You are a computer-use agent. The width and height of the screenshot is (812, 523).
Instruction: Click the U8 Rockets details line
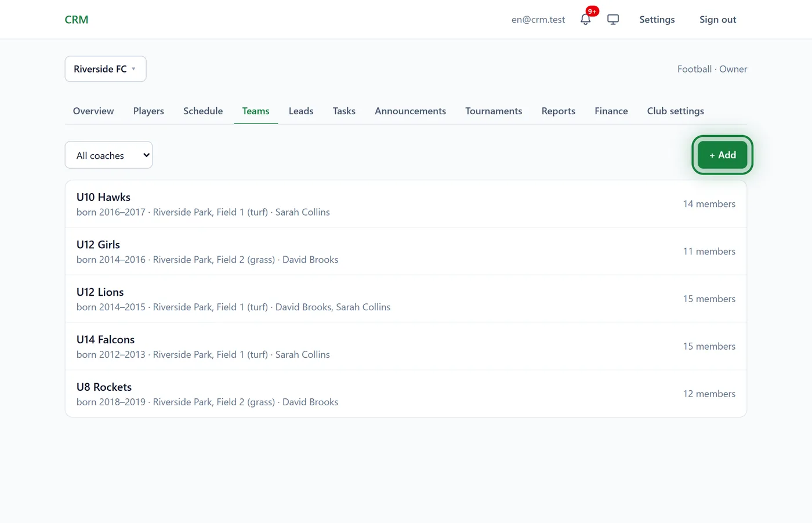[x=207, y=402]
